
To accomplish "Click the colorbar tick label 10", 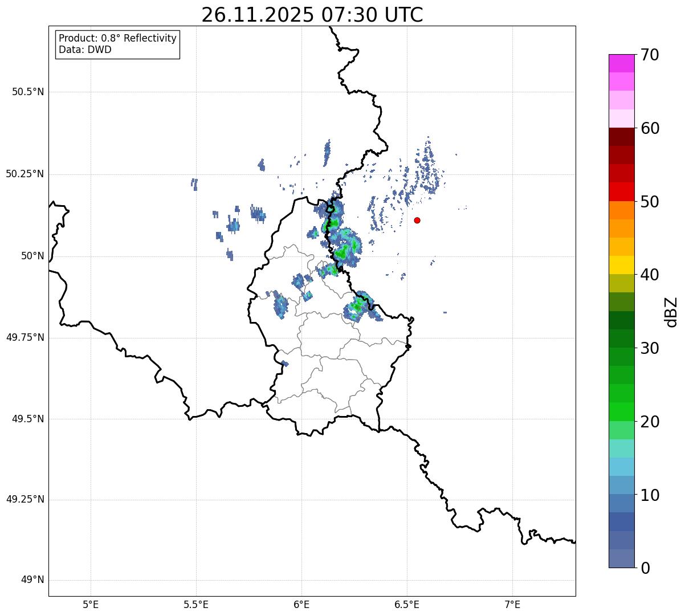I will coord(650,495).
